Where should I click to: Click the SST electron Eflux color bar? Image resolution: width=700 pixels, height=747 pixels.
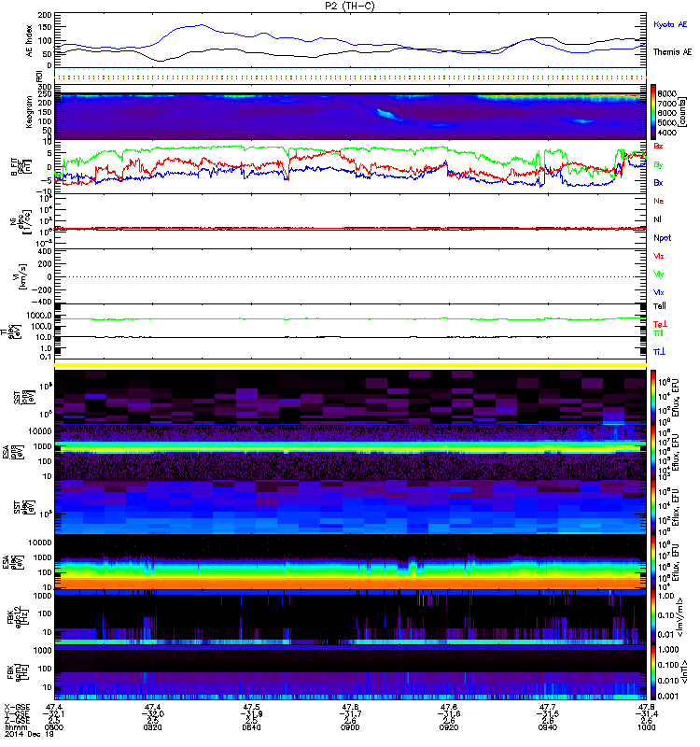click(x=653, y=507)
